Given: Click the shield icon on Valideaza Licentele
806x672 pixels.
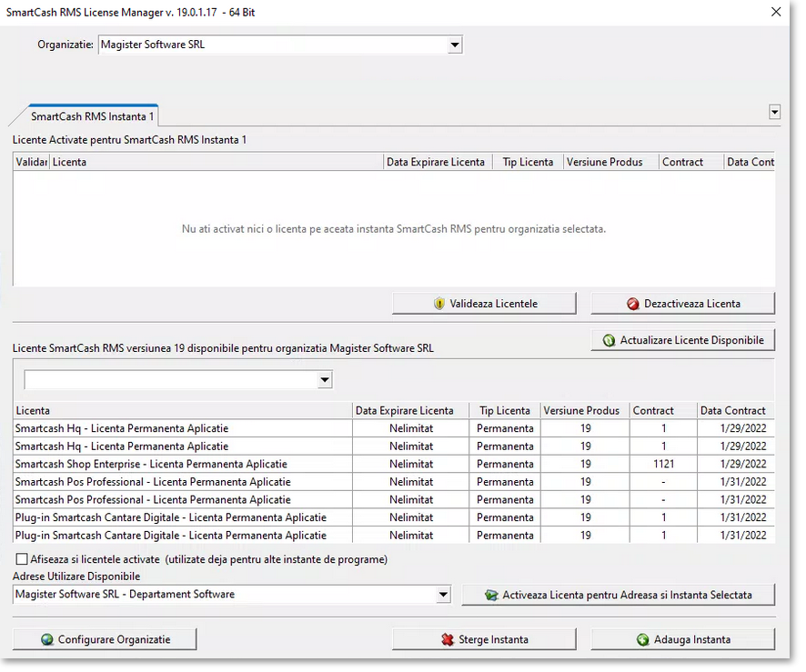Looking at the screenshot, I should pos(439,304).
